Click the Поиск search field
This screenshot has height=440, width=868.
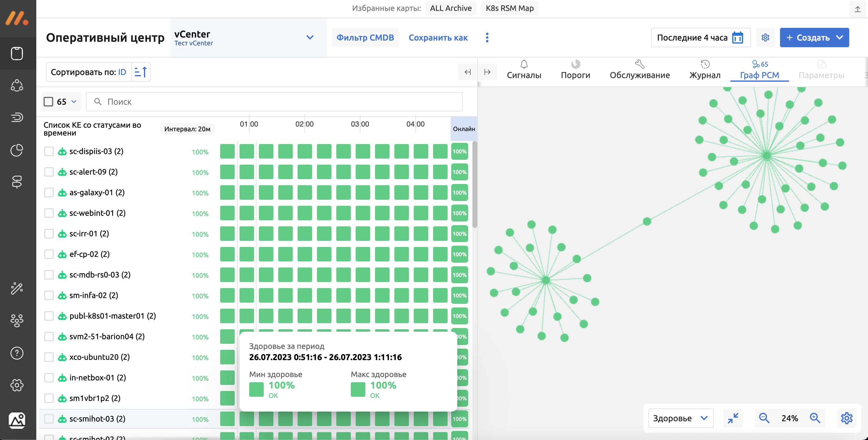coord(274,101)
